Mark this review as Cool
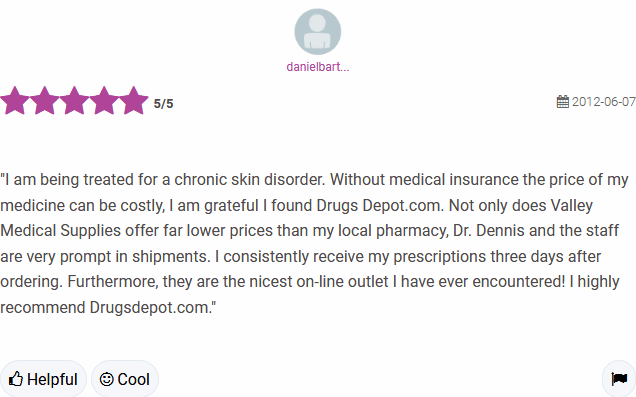The height and width of the screenshot is (397, 636). [125, 379]
